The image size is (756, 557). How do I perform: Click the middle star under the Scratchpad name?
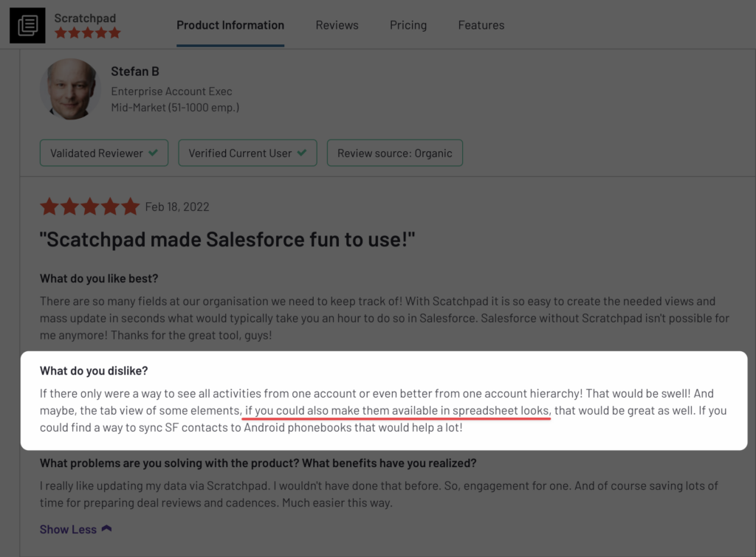pyautogui.click(x=87, y=32)
